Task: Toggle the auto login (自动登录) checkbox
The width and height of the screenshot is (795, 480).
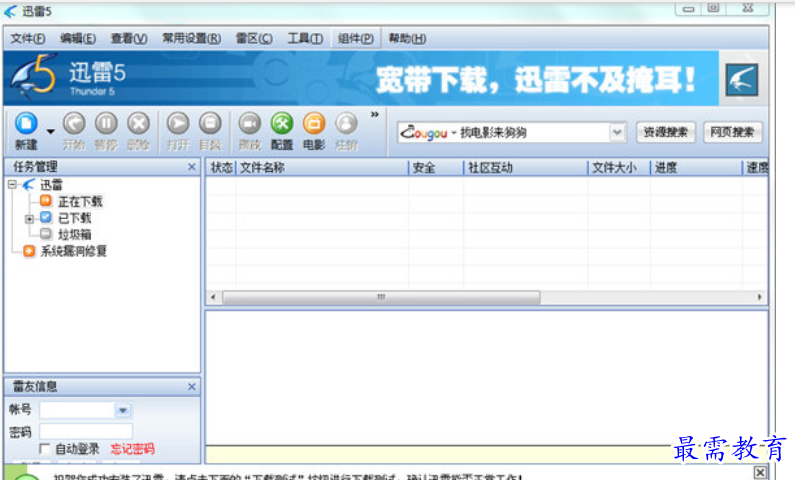Action: [x=45, y=449]
